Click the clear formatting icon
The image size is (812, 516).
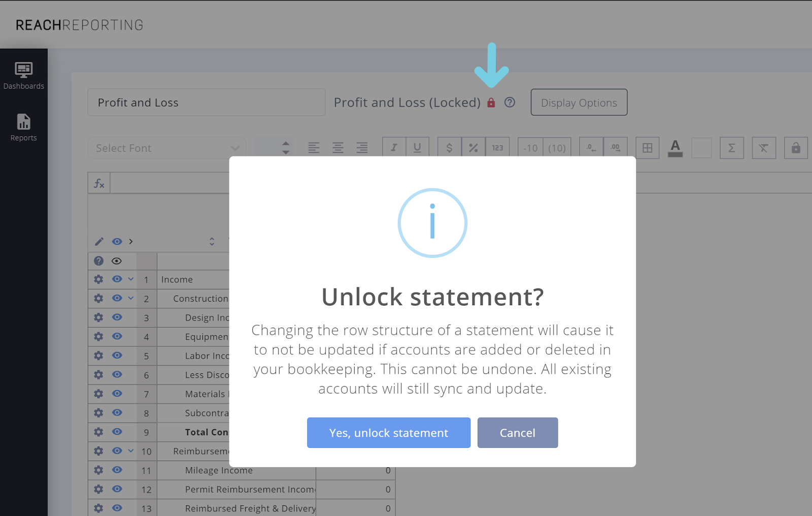[763, 148]
